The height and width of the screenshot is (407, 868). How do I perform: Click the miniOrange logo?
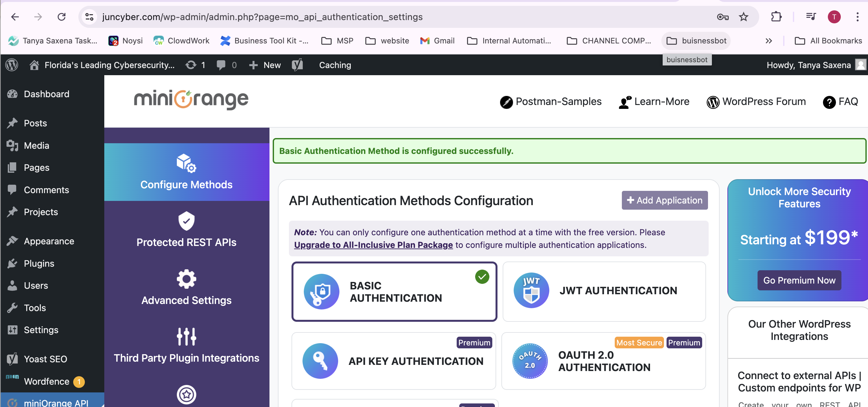click(191, 100)
